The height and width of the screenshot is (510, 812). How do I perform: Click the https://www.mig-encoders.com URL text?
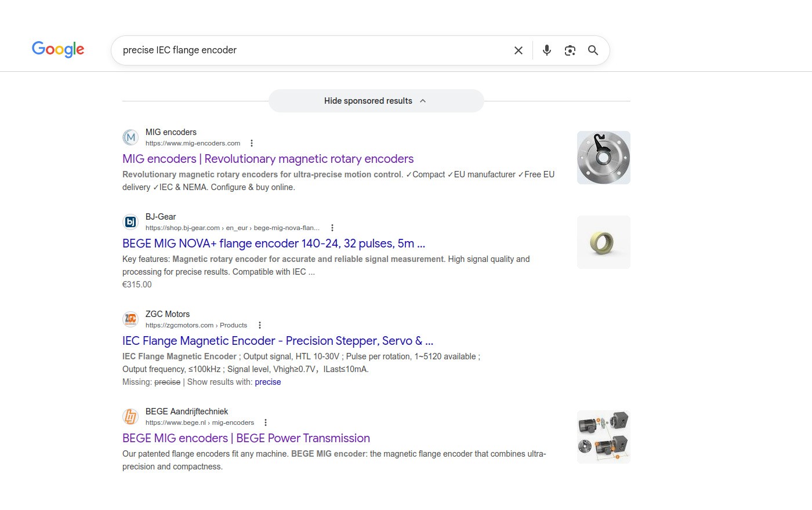[193, 143]
